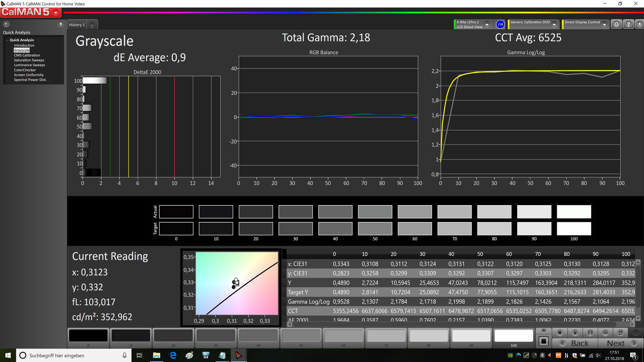Click the continuous read infinity icon
644x362 pixels.
tap(605, 333)
